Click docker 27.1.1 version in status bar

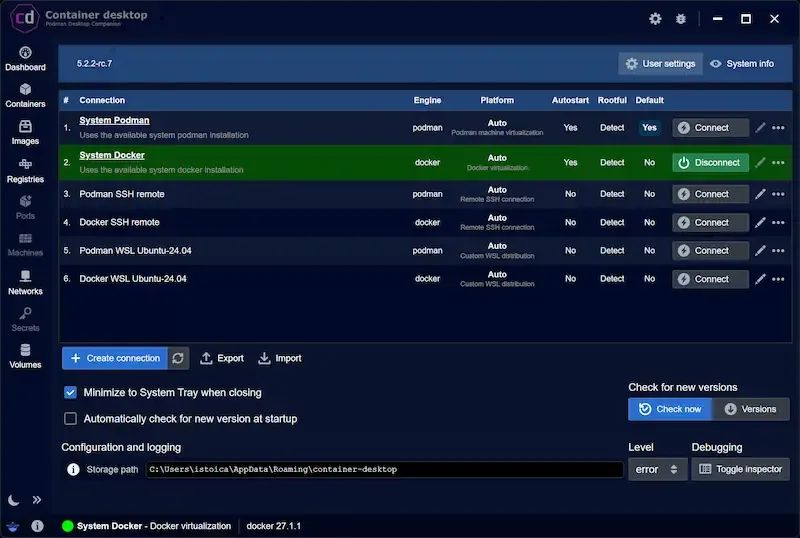[x=273, y=526]
